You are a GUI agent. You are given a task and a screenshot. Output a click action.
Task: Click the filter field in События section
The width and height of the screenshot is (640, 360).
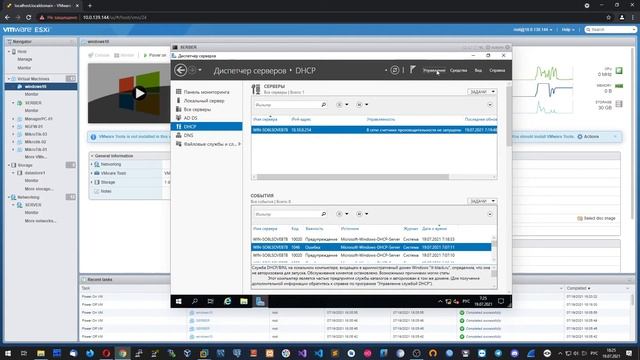point(287,214)
